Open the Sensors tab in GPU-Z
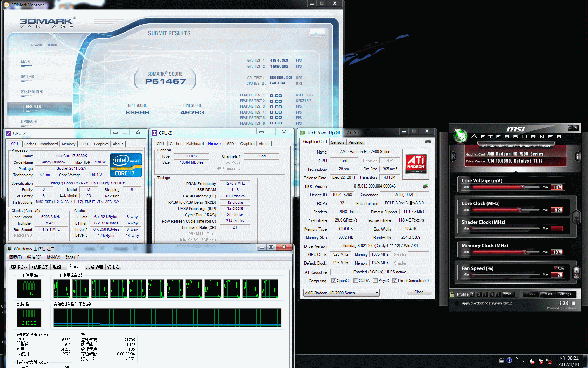Screen dimensions: 588x368 338,142
